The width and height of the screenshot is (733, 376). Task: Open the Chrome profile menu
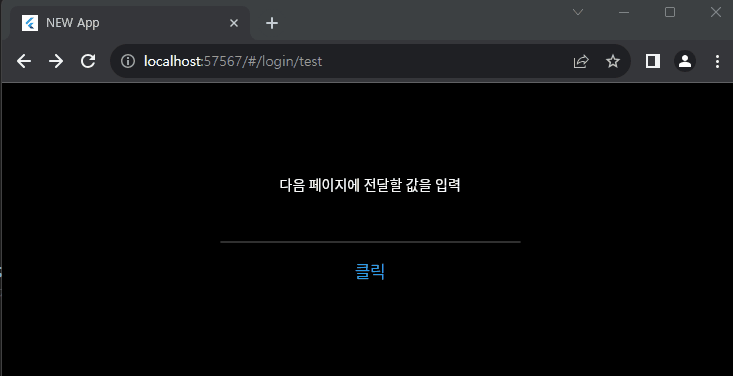click(x=685, y=61)
